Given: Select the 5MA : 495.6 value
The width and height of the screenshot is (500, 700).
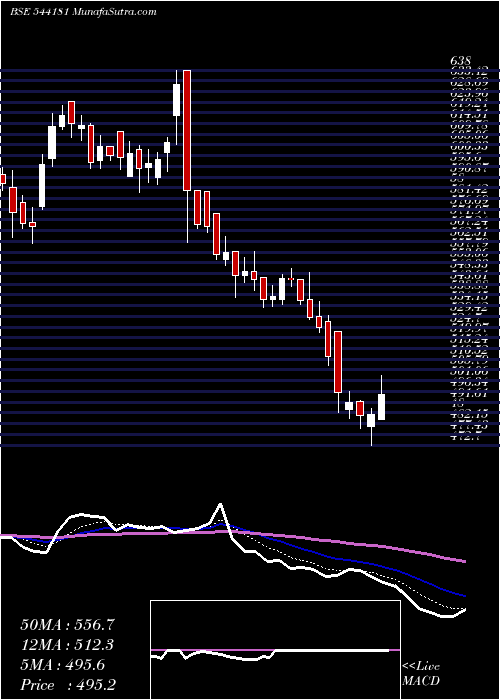Looking at the screenshot, I should [63, 665].
